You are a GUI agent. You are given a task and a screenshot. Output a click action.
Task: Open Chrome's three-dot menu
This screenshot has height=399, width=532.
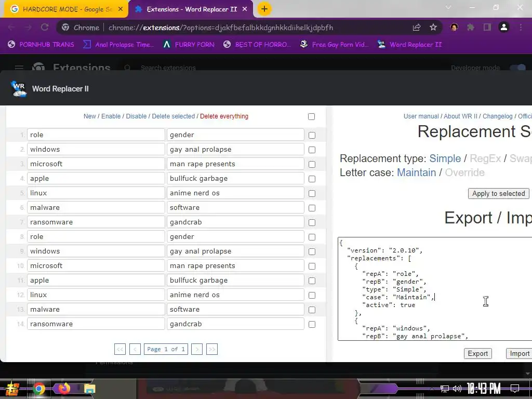pos(521,28)
